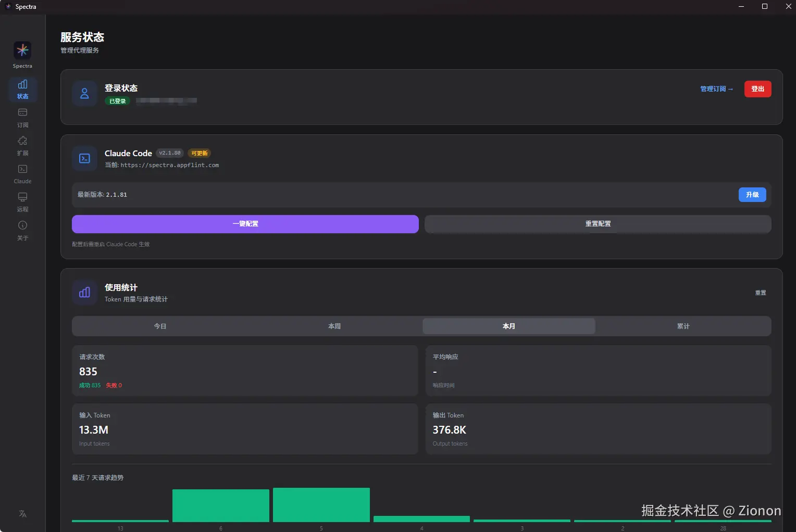This screenshot has width=796, height=532.
Task: Click the 已登录 status badge
Action: tap(118, 101)
